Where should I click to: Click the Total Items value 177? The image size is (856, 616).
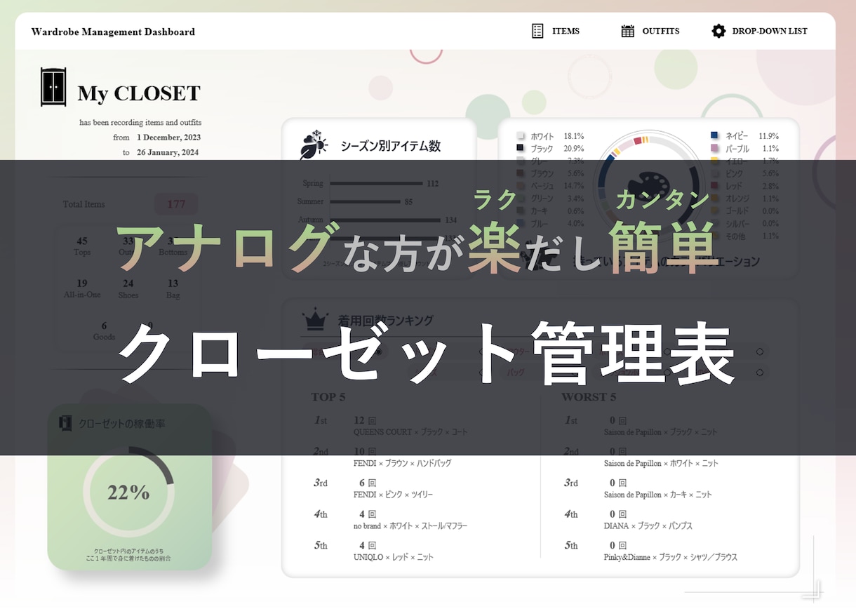click(x=176, y=204)
